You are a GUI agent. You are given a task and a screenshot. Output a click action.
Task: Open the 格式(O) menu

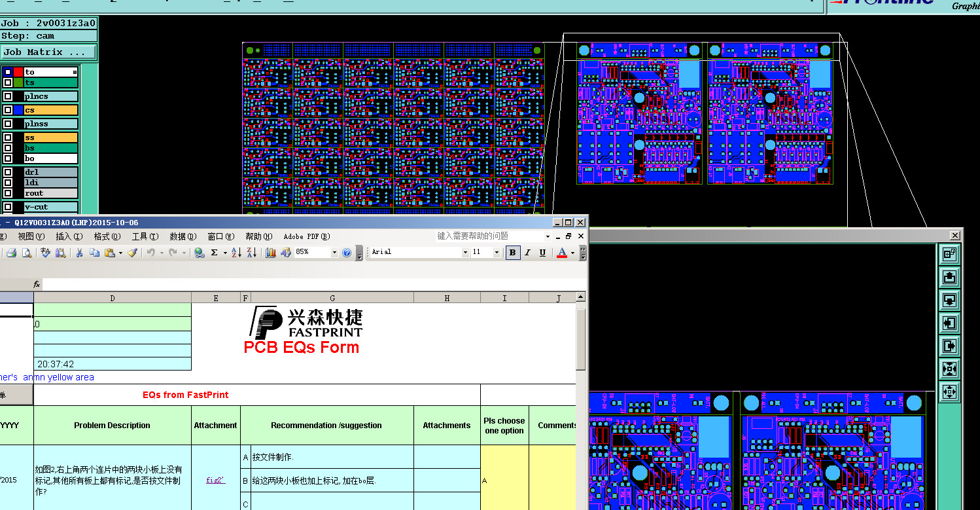coord(107,236)
